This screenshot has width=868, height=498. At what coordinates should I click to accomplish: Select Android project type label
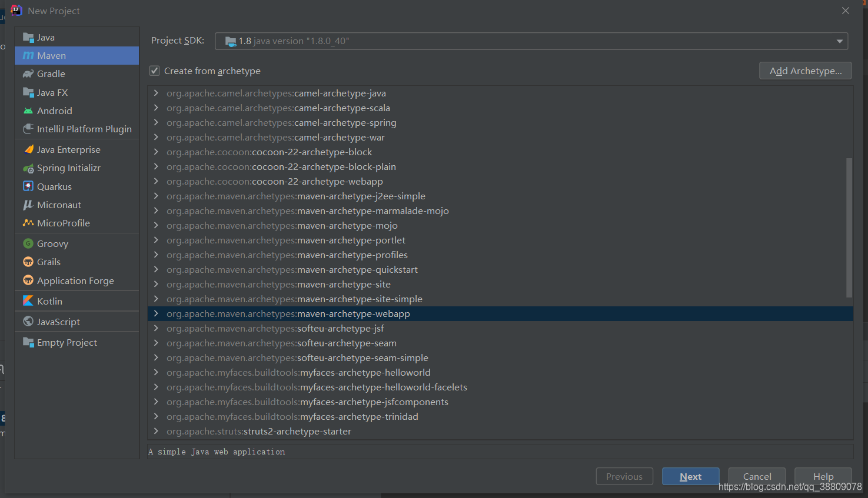pos(55,111)
